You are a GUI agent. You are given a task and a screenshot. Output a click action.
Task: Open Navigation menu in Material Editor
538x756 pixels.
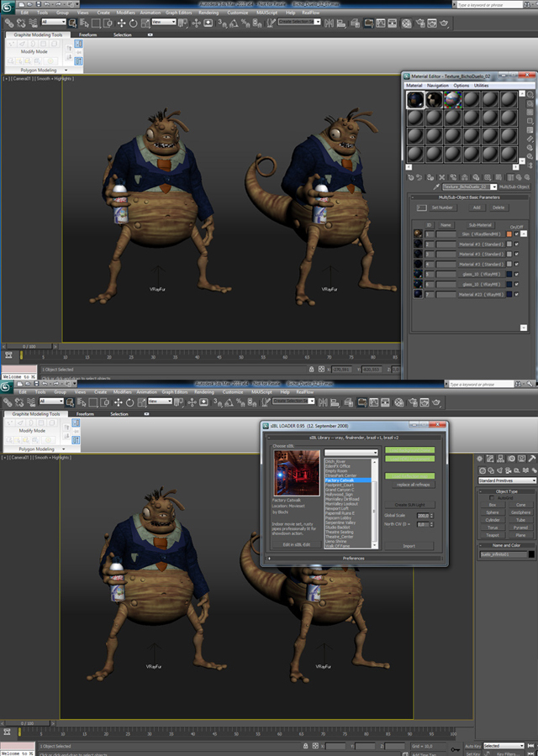pos(438,86)
